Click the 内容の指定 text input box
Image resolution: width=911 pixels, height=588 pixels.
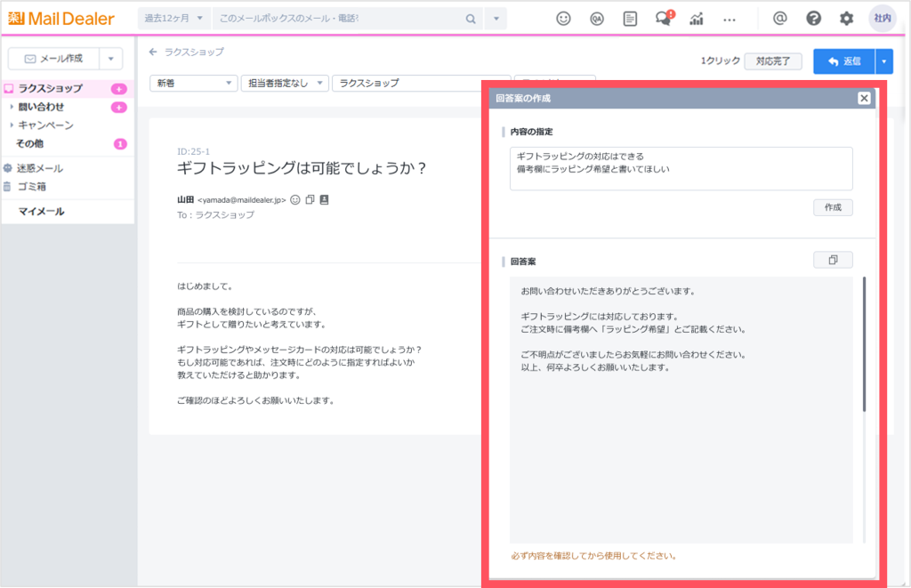click(681, 169)
